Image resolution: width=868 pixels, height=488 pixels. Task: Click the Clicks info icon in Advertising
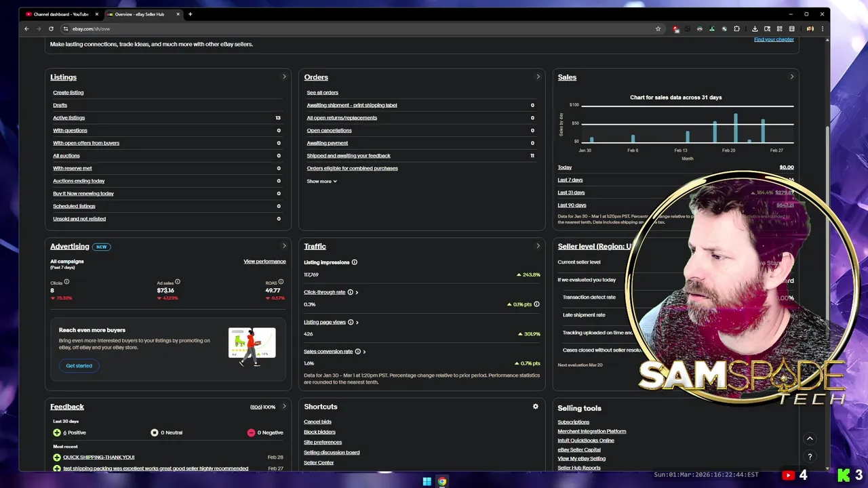pos(66,282)
